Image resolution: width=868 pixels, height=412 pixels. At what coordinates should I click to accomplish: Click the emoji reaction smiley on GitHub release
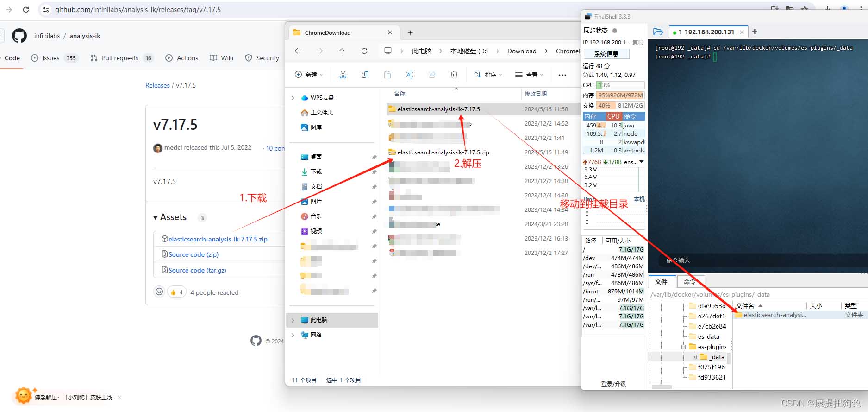click(159, 292)
